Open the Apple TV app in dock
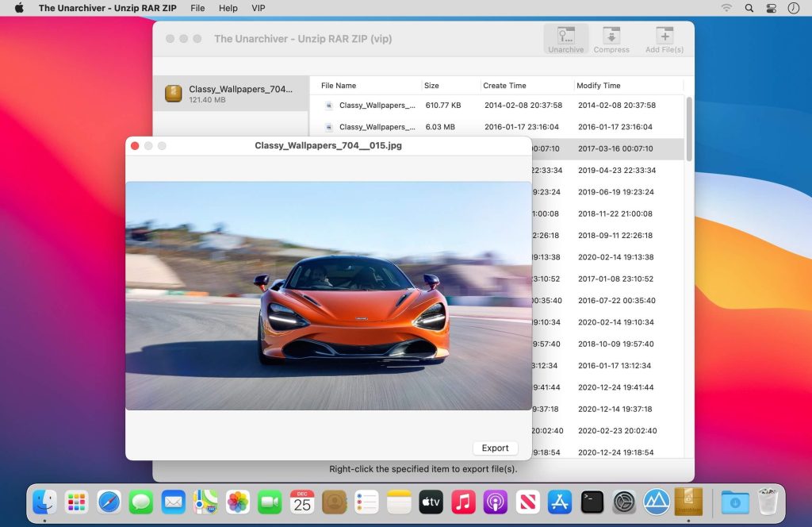 pyautogui.click(x=431, y=502)
